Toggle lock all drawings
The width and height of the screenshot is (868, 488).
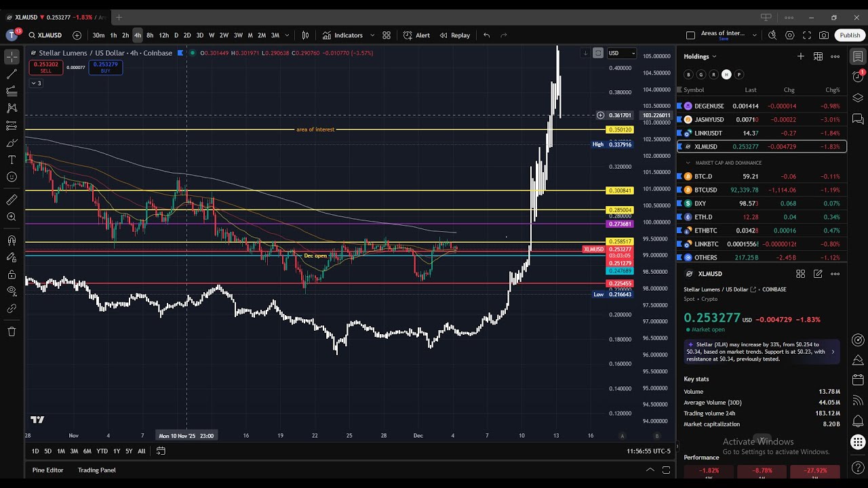[12, 274]
